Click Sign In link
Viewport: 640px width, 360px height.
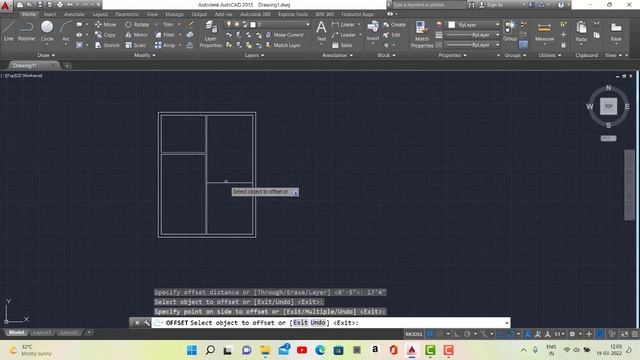point(491,5)
